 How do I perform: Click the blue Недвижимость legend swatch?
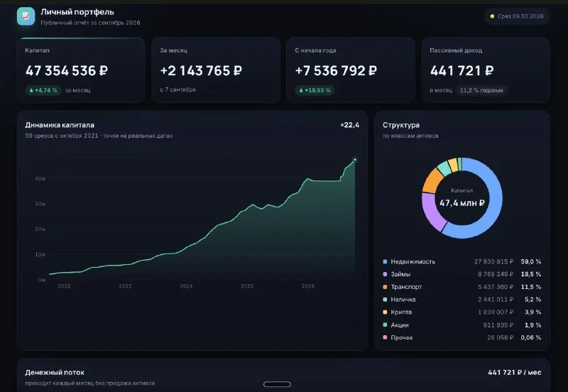click(385, 261)
